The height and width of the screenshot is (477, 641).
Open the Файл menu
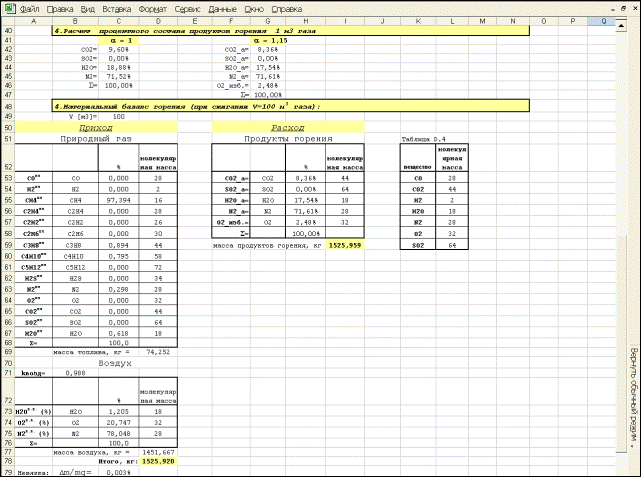29,9
